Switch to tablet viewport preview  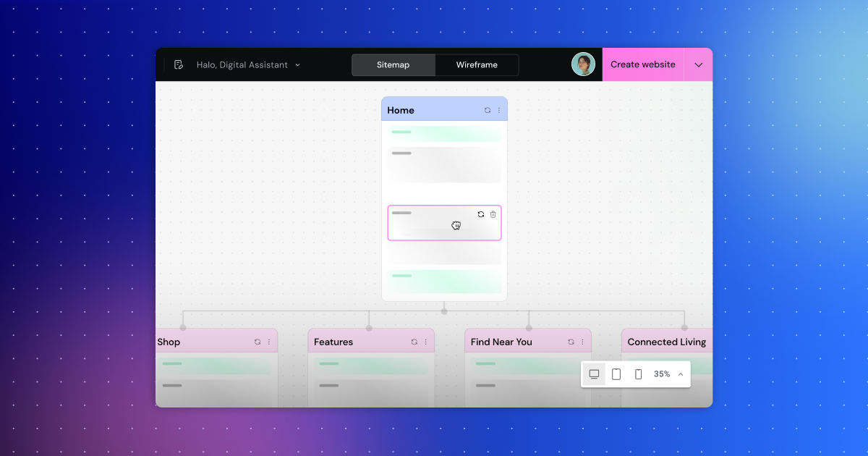tap(616, 374)
